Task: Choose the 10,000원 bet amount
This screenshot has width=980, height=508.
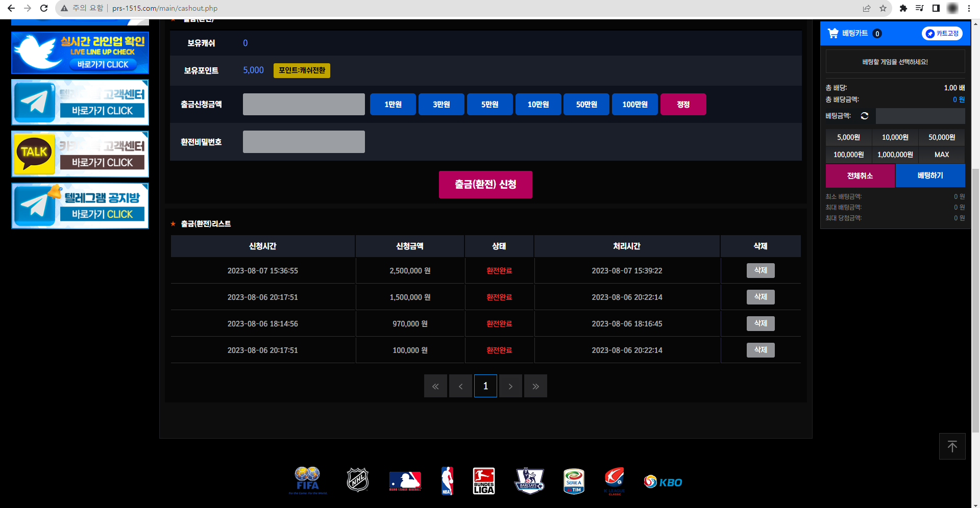Action: click(x=895, y=137)
